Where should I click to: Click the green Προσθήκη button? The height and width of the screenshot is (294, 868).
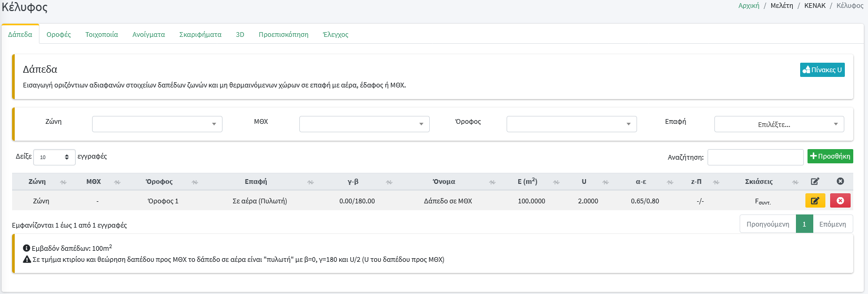(x=830, y=156)
